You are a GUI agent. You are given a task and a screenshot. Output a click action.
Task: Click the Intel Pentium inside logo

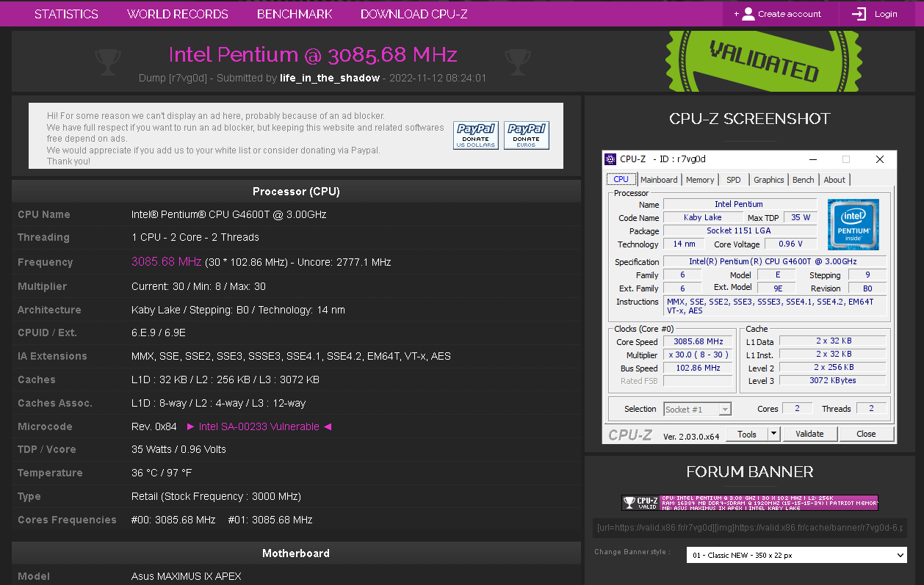[853, 225]
